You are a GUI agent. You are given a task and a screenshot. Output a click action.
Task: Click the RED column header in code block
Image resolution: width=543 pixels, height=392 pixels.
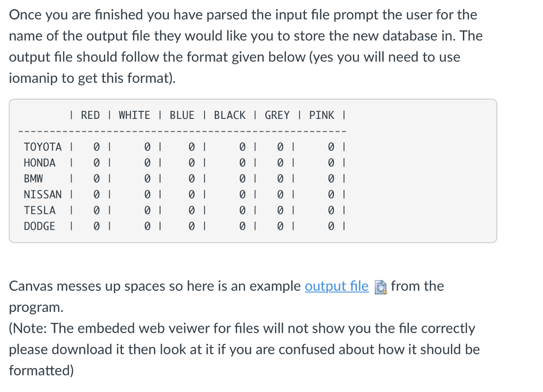point(90,115)
